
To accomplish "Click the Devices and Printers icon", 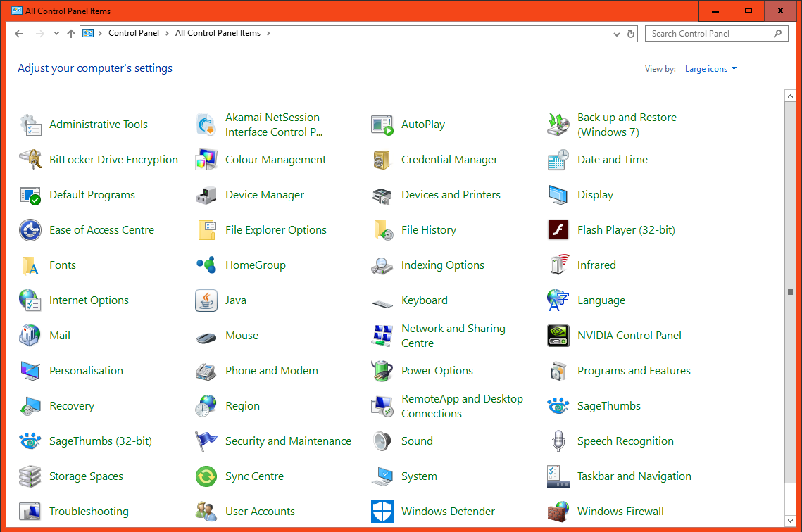I will click(382, 195).
